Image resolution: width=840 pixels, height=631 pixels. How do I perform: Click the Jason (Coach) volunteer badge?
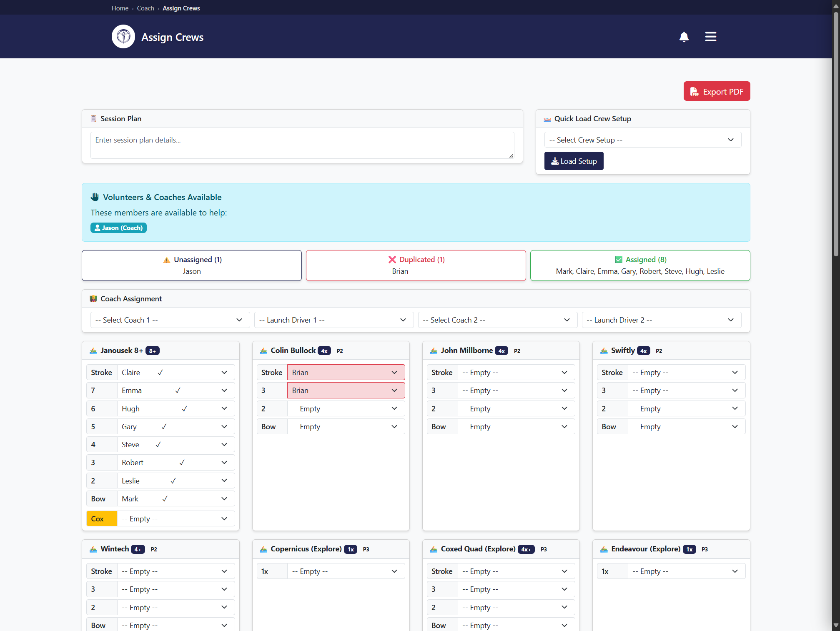coord(118,228)
